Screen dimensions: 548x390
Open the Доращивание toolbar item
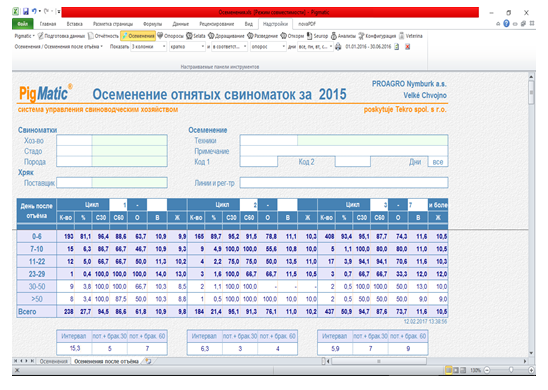click(226, 36)
